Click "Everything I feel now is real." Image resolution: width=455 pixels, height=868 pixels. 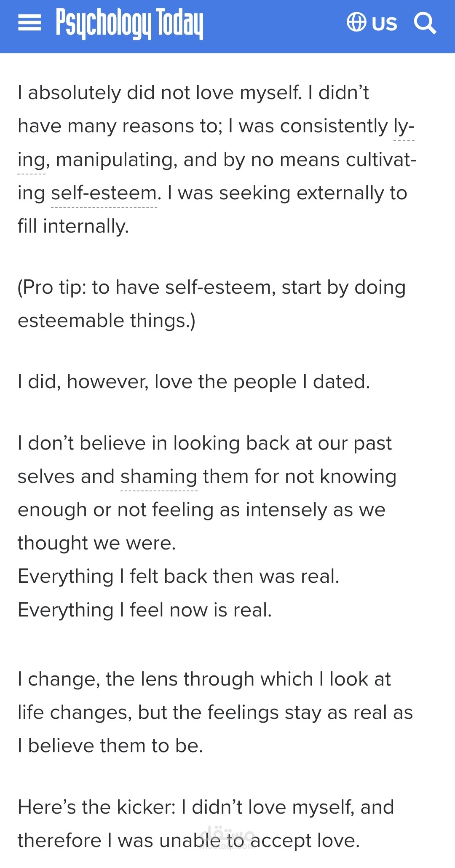[145, 610]
